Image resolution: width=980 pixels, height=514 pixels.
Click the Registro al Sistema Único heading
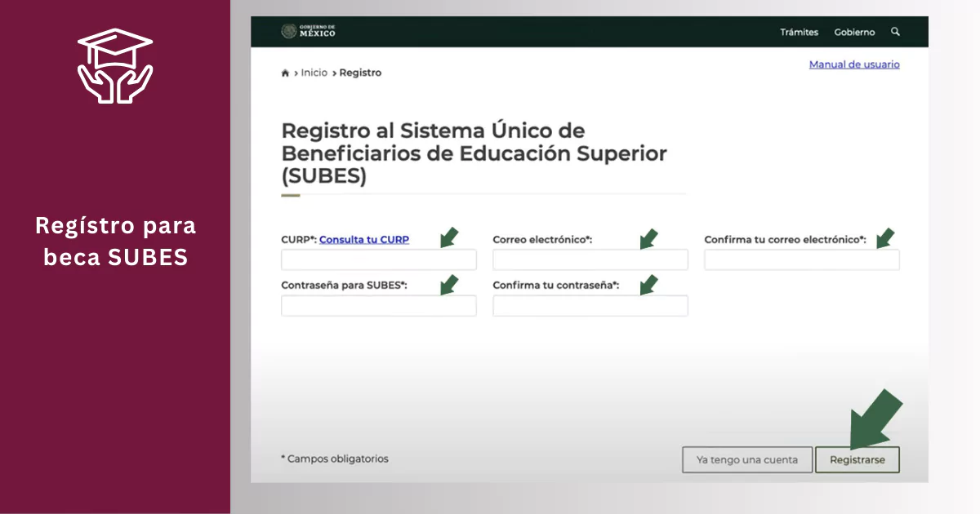pos(474,153)
